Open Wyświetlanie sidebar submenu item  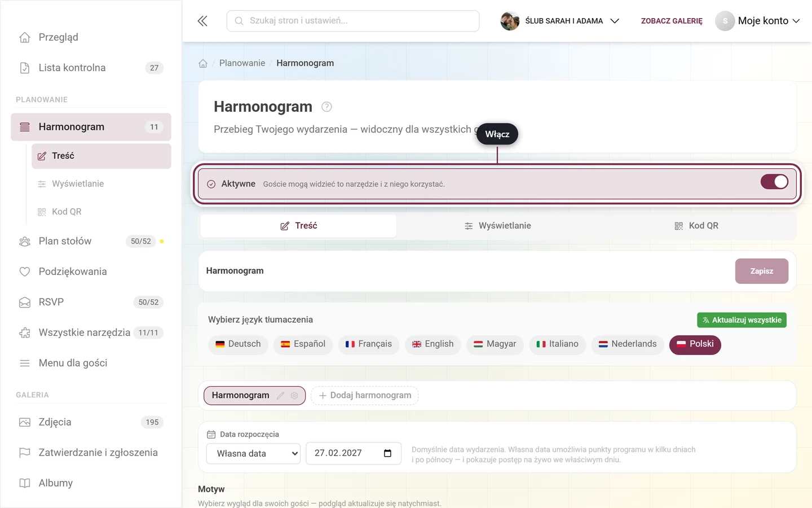(x=101, y=184)
